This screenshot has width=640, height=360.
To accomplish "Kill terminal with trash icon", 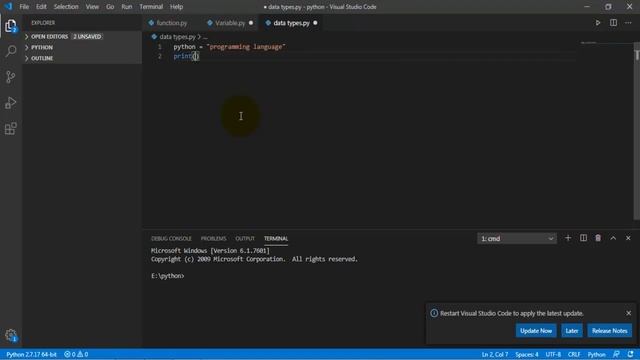I will pos(598,238).
